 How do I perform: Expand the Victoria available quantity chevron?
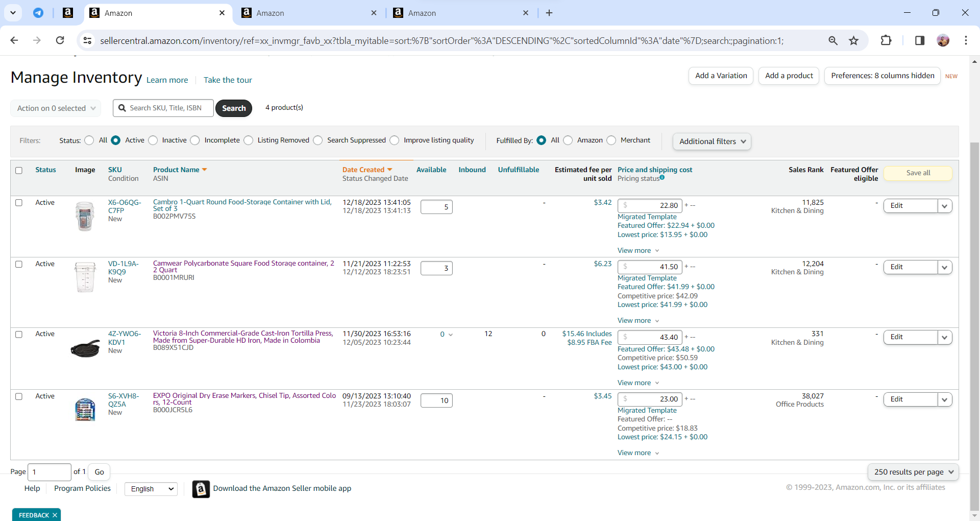(450, 335)
